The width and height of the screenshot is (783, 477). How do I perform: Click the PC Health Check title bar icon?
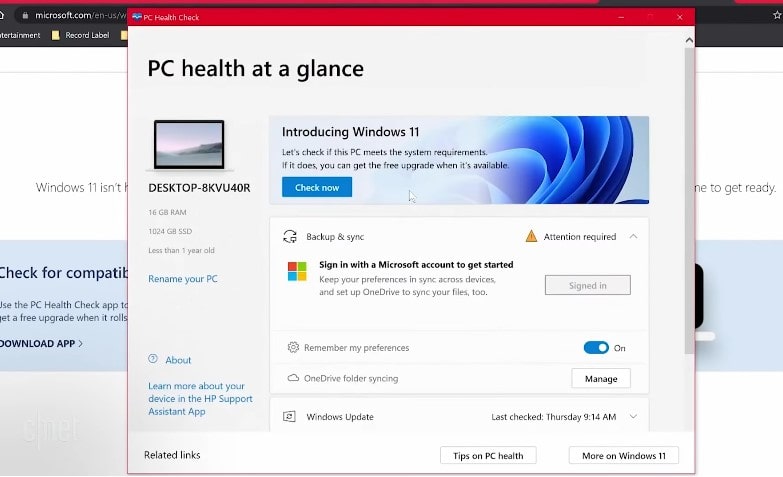(137, 17)
